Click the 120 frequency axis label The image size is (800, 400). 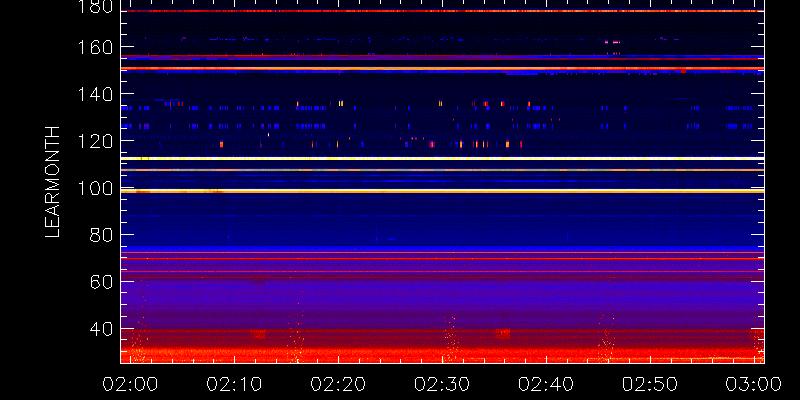tap(97, 141)
